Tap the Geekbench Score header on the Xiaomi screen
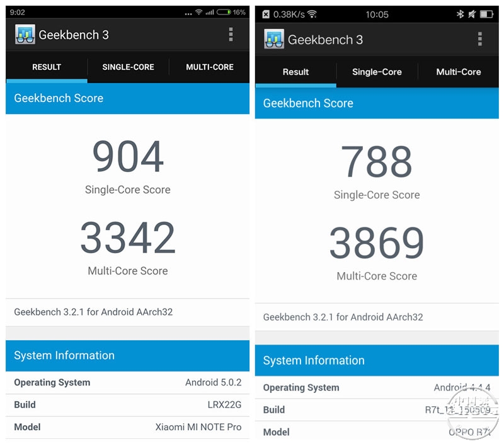The image size is (504, 444). (128, 98)
